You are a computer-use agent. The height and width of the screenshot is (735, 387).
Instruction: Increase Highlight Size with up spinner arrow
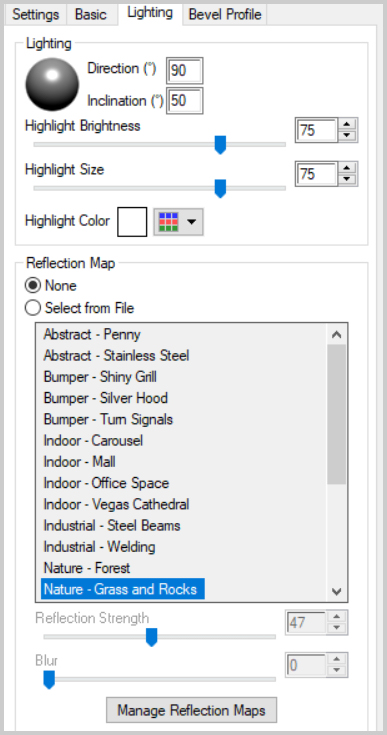click(347, 168)
